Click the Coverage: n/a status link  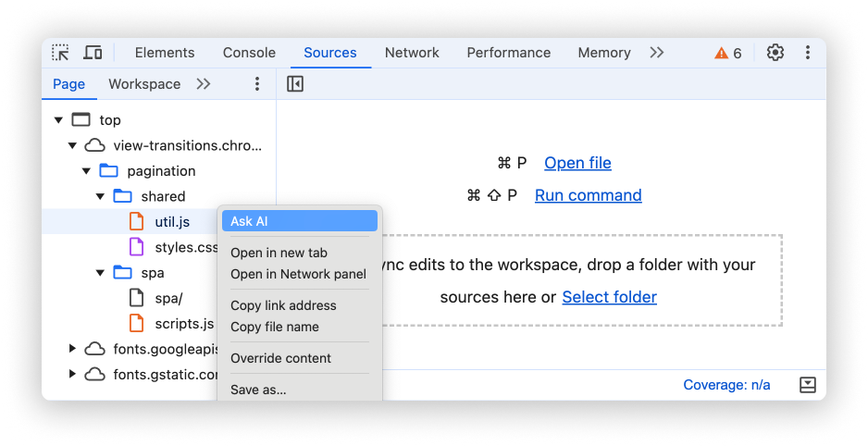click(x=726, y=385)
